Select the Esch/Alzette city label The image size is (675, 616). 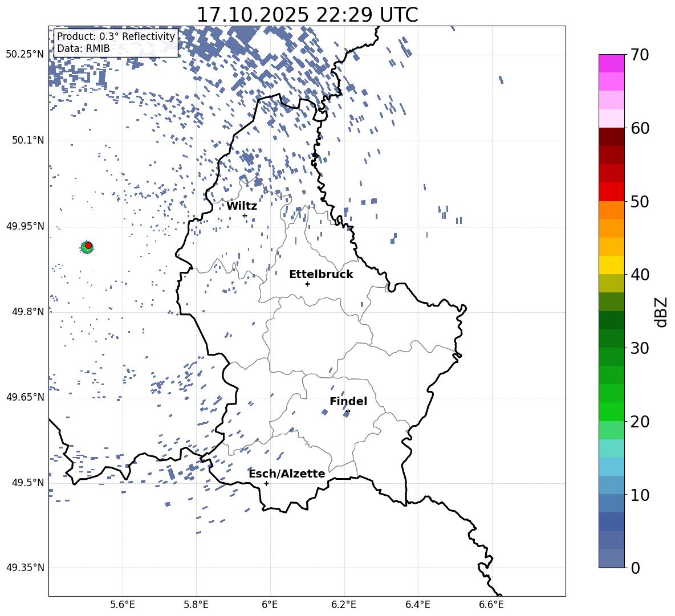coord(287,474)
